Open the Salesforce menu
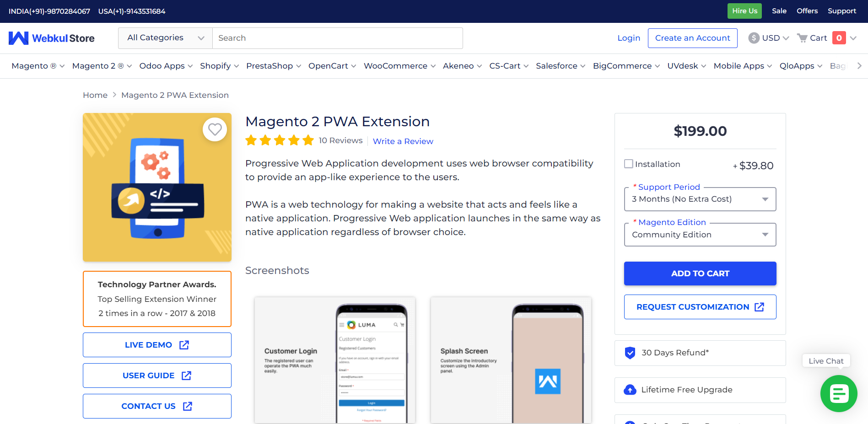The width and height of the screenshot is (868, 424). (561, 66)
